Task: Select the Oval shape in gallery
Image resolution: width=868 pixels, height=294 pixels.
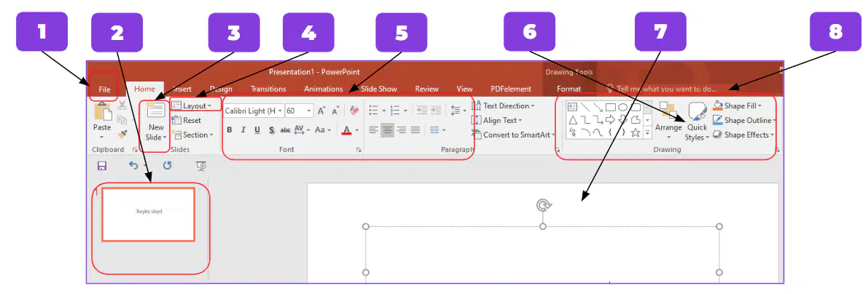Action: [623, 107]
